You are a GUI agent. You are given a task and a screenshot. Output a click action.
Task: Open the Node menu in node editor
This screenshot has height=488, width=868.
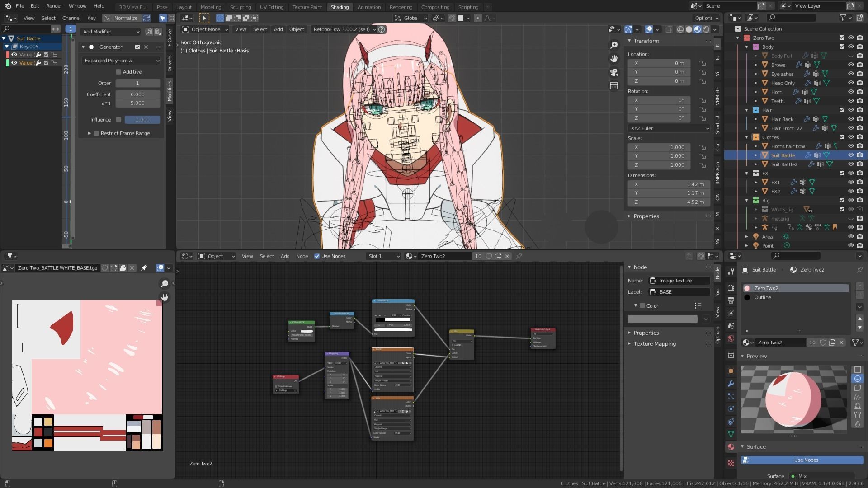tap(302, 256)
